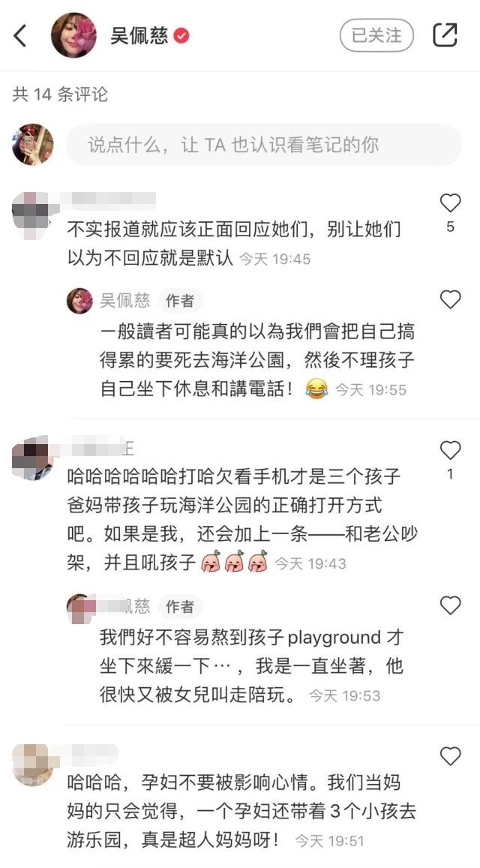Tap the 作者 tag on the first reply

(180, 301)
